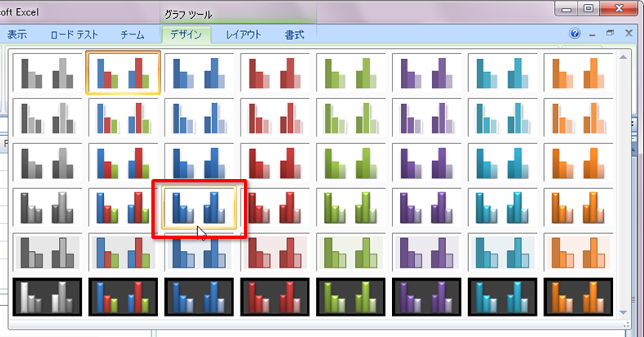This screenshot has height=337, width=644.
Task: Apply beveled purple style in fourth row
Action: [426, 207]
